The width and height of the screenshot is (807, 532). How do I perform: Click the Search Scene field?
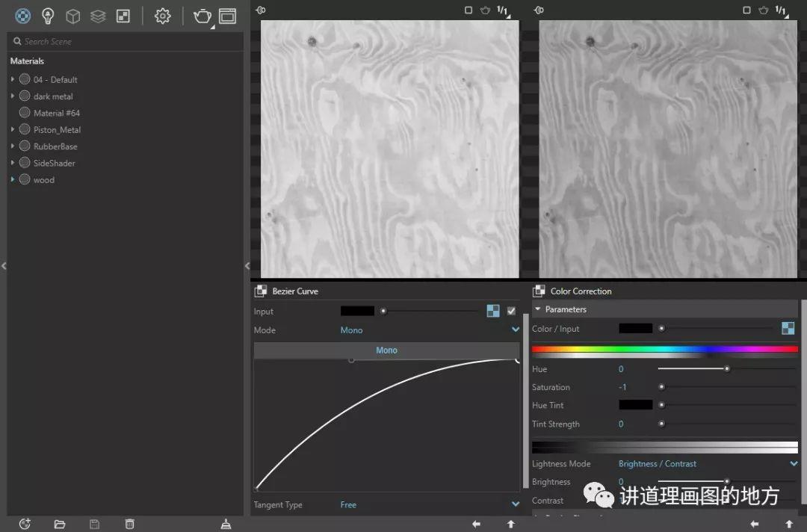(x=125, y=41)
